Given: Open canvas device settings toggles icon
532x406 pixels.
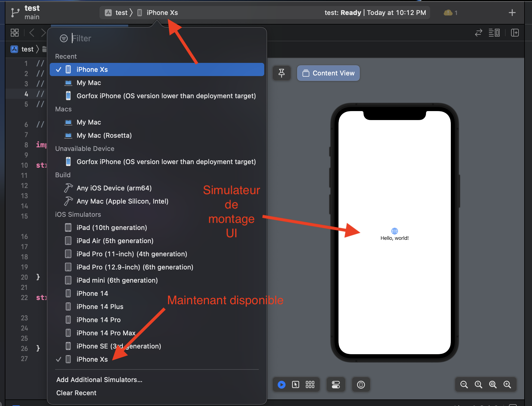Looking at the screenshot, I should (x=336, y=384).
